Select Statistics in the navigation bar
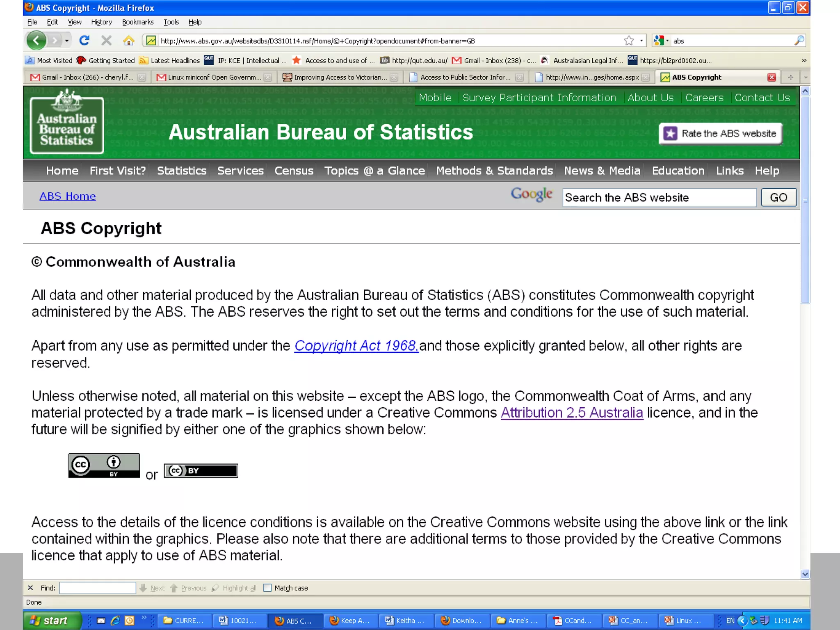Screen dimensions: 840x630 (x=182, y=171)
